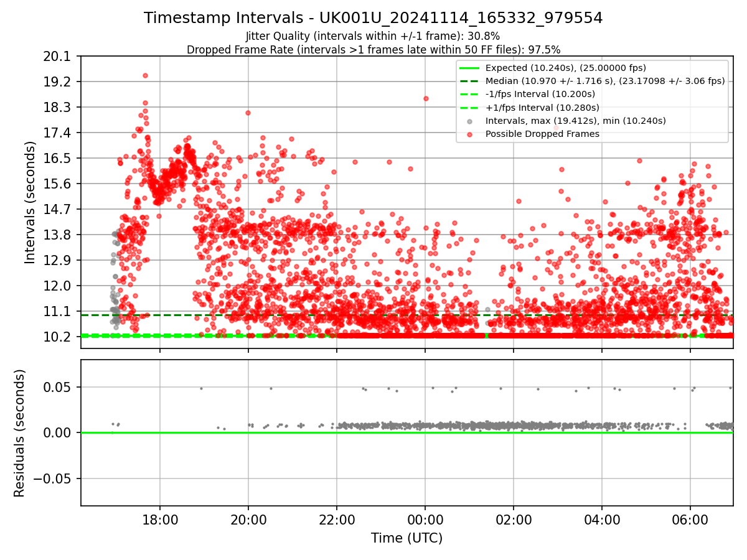Select the "Jitter Quality" 30.8% subtitle line

[374, 37]
